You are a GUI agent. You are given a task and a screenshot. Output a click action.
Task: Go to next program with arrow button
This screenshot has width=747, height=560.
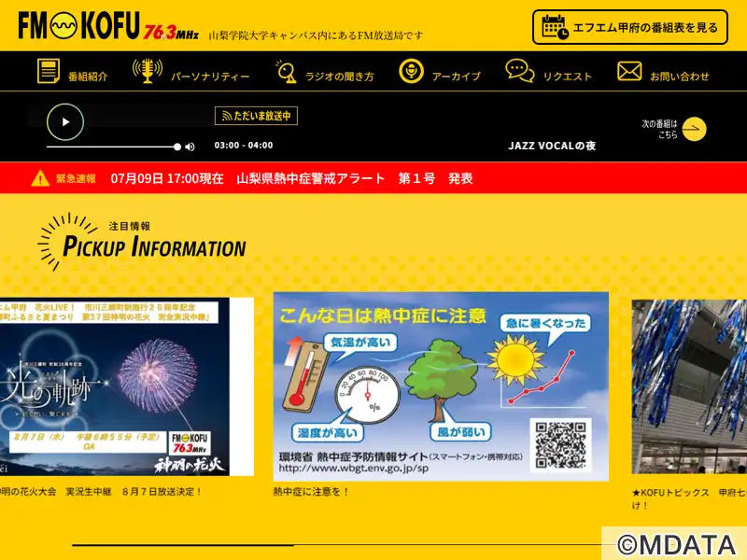(694, 129)
